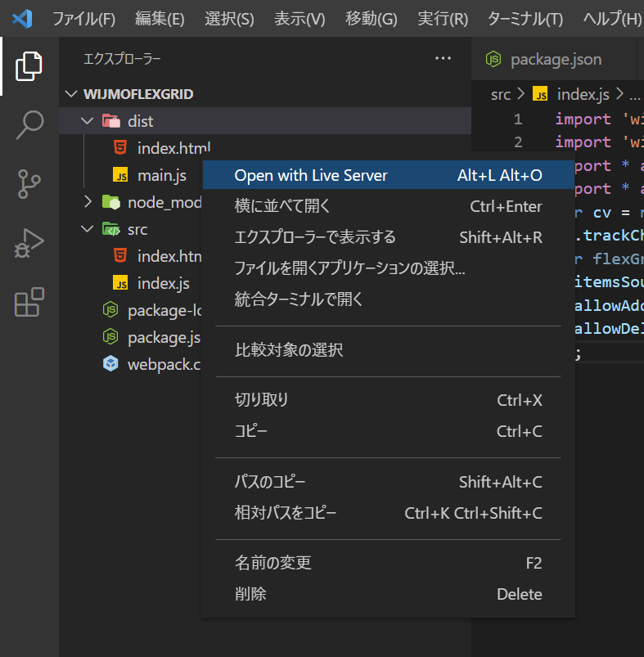Click the HTML5 icon of dist index.html
Image resolution: width=644 pixels, height=657 pixels.
(x=120, y=148)
